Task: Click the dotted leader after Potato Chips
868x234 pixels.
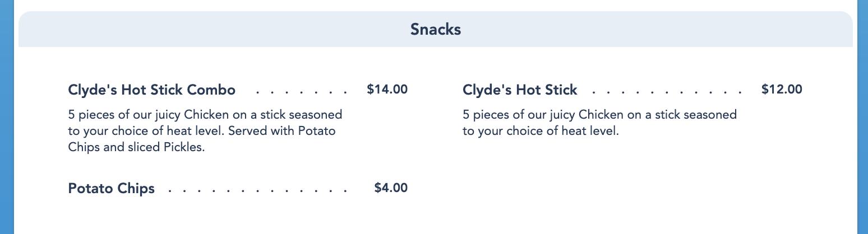Action: (x=258, y=189)
